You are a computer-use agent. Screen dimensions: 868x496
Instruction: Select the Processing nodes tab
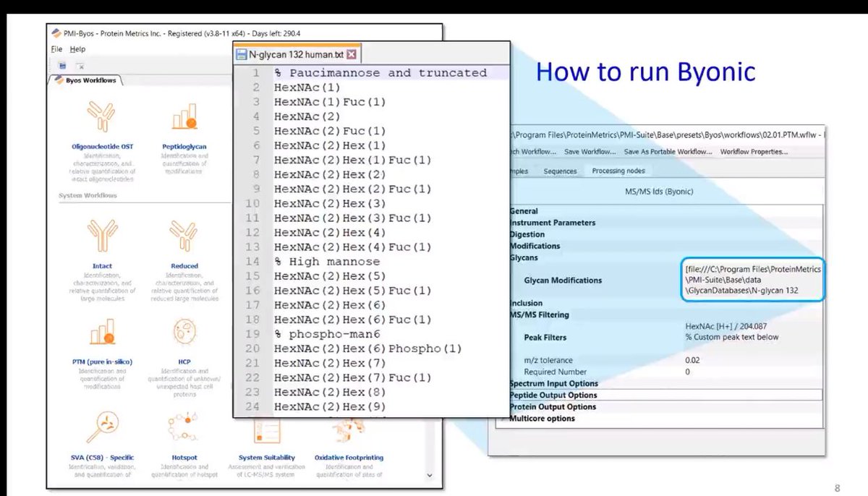click(618, 171)
